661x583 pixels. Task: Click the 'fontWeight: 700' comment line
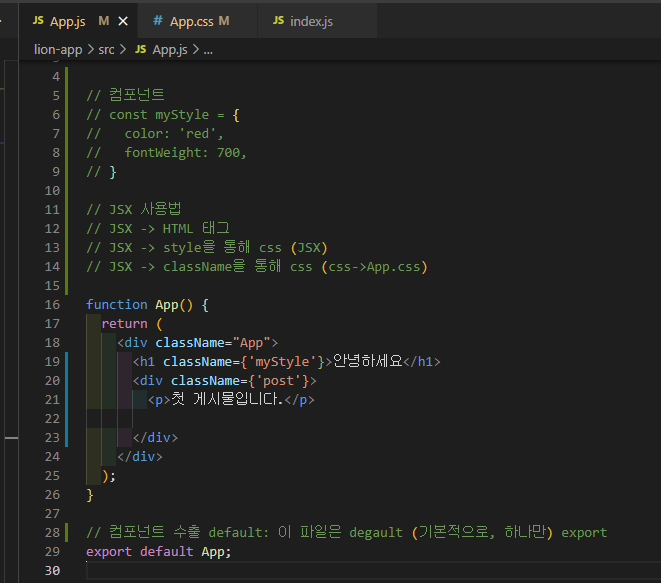coord(166,153)
